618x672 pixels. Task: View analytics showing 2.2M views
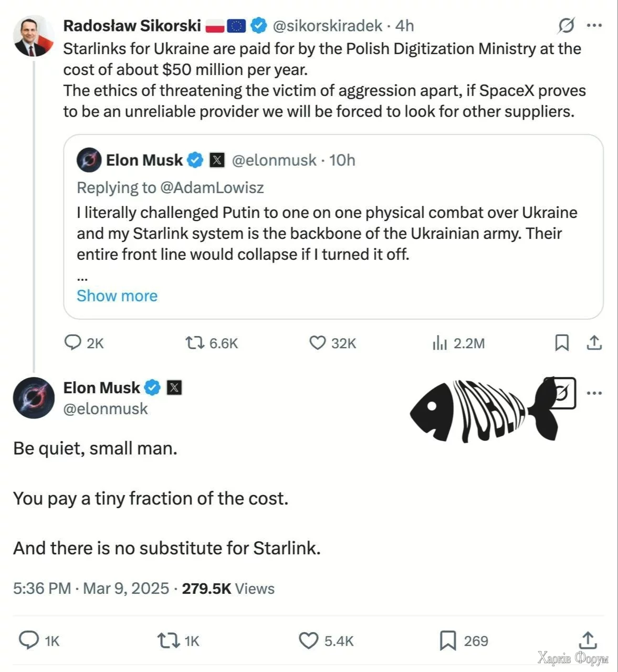tap(439, 343)
